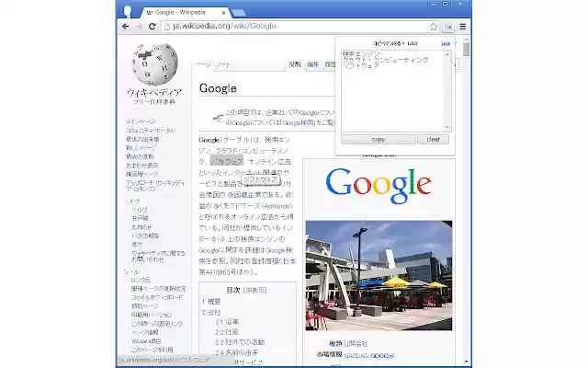
Task: Click the highlighted ソフトウェア link in the article
Action: (x=227, y=162)
